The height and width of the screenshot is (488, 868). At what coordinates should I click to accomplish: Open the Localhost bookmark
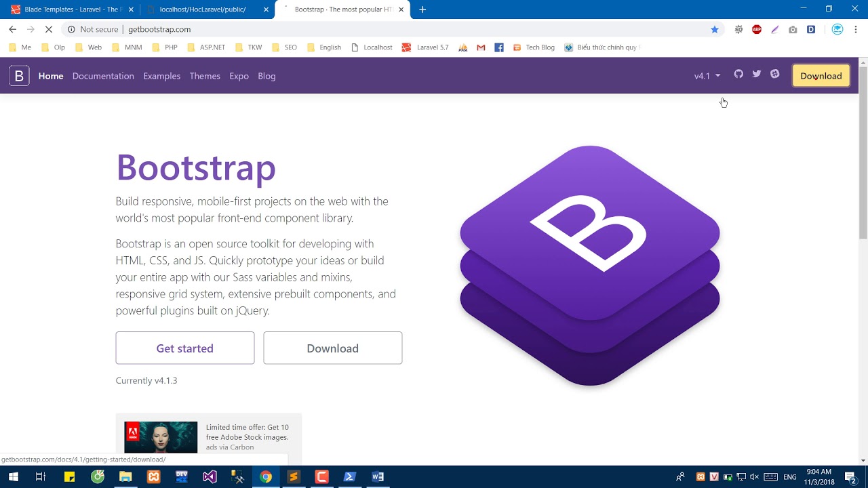tap(372, 47)
